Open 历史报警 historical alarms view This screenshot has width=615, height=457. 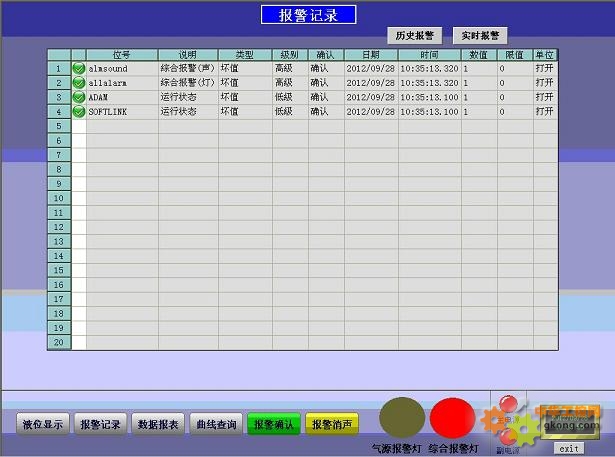pyautogui.click(x=413, y=36)
